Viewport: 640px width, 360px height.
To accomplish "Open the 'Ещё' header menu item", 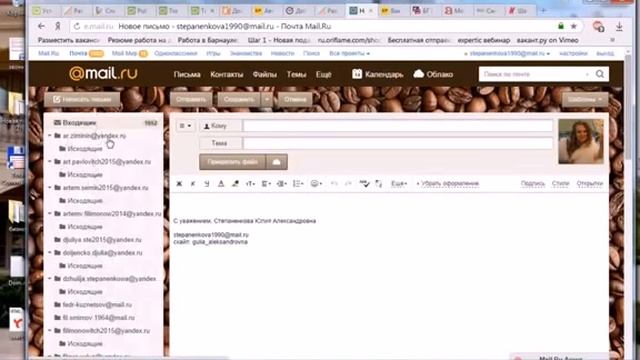I will point(324,74).
